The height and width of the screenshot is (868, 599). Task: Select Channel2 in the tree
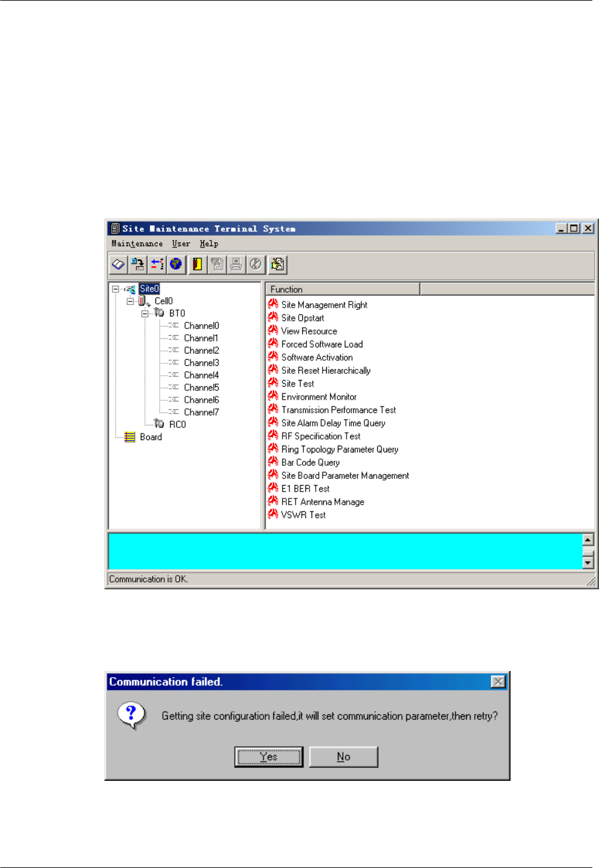pyautogui.click(x=202, y=350)
